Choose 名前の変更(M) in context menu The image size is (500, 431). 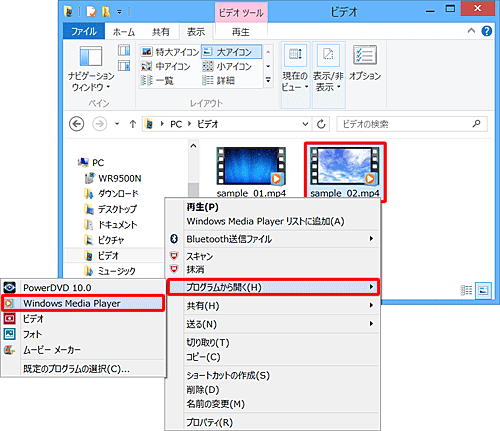coord(273,404)
